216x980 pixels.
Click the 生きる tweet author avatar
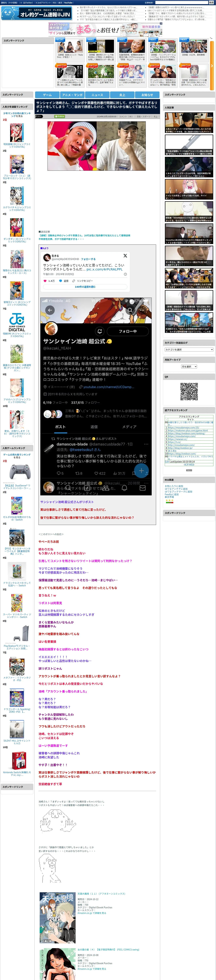47,257
